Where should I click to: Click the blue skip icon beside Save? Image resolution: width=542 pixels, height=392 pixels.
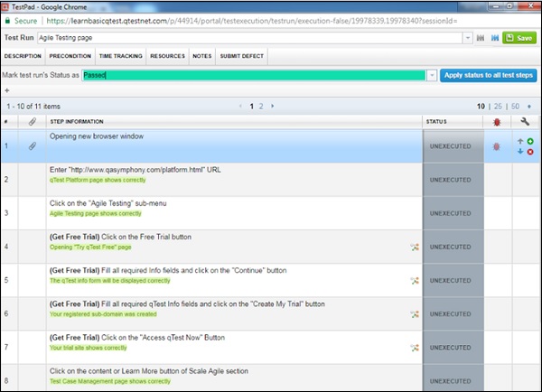click(495, 38)
